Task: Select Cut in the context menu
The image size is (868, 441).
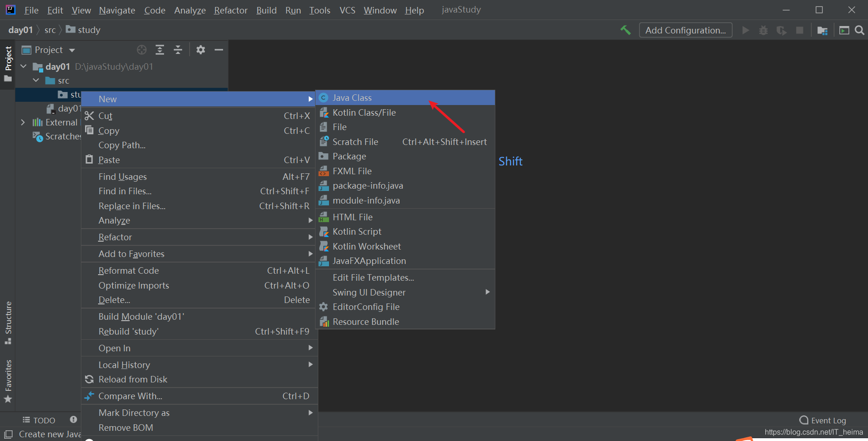Action: [199, 116]
